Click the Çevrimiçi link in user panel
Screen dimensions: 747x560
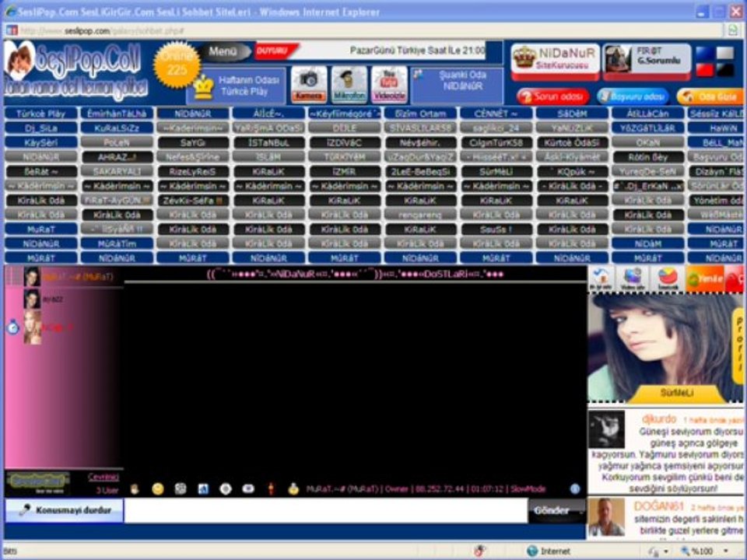pyautogui.click(x=103, y=477)
